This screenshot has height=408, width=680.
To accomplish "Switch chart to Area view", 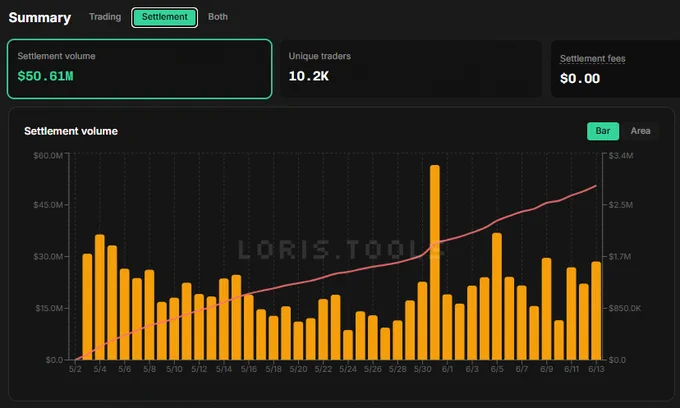I will [640, 131].
